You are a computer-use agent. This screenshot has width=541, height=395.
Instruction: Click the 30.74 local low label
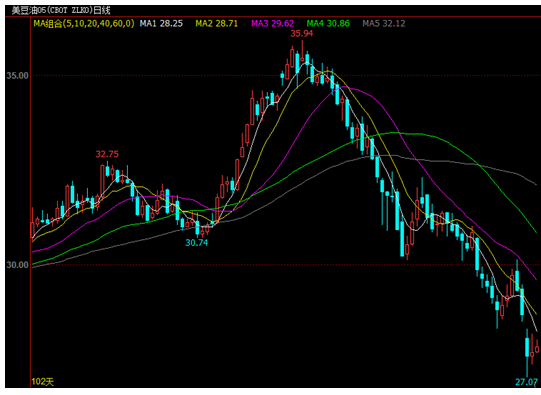pyautogui.click(x=197, y=243)
